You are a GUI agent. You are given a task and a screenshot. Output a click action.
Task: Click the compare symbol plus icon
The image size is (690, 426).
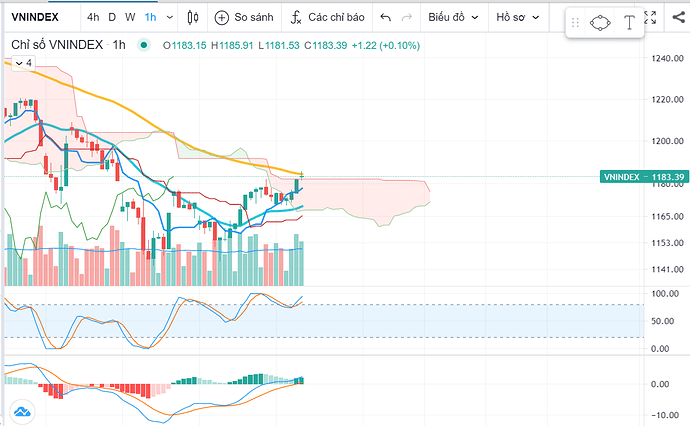(224, 18)
